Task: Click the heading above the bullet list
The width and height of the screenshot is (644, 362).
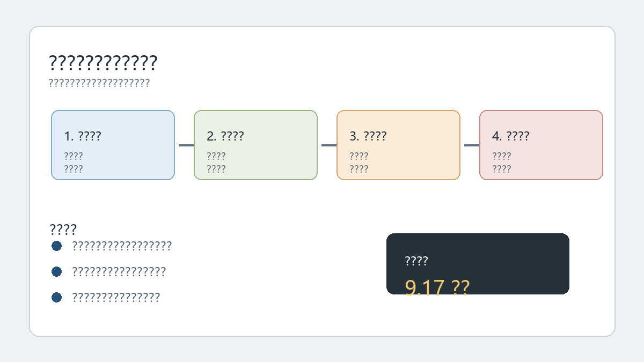Action: coord(63,230)
